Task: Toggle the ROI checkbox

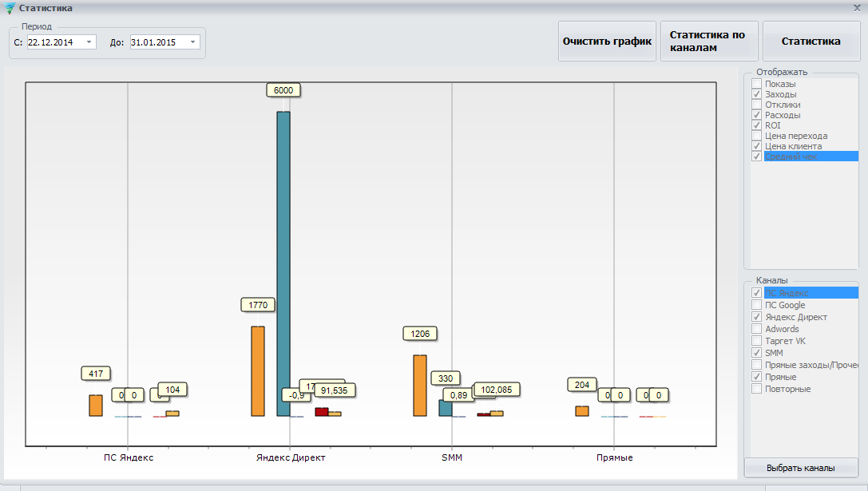Action: pos(757,125)
